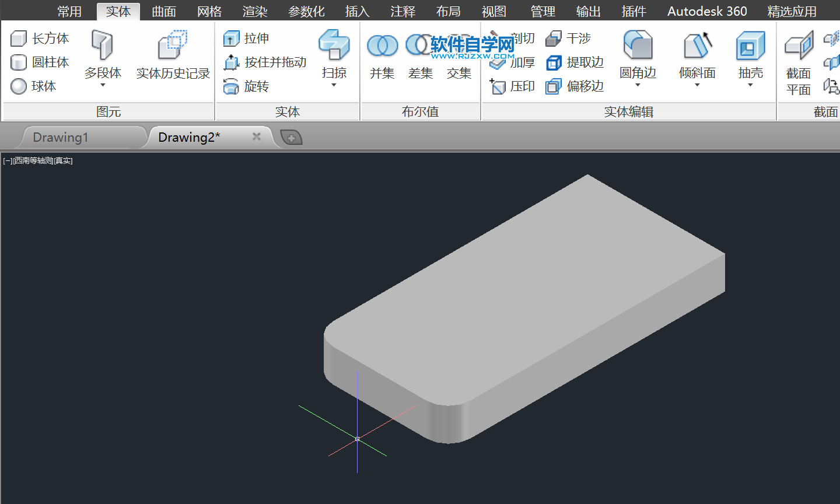The height and width of the screenshot is (504, 840).
Task: Click the 扫掠 sweep icon
Action: (334, 45)
